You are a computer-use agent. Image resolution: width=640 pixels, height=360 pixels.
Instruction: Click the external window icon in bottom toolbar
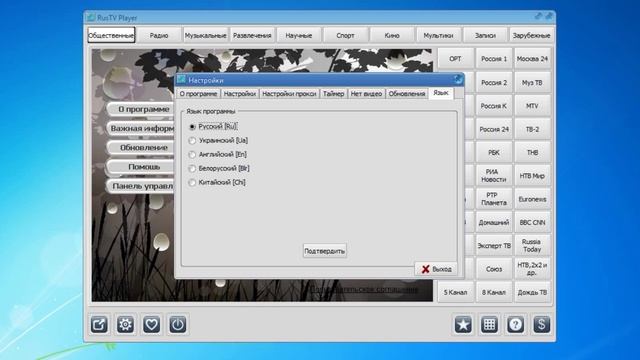pos(99,324)
